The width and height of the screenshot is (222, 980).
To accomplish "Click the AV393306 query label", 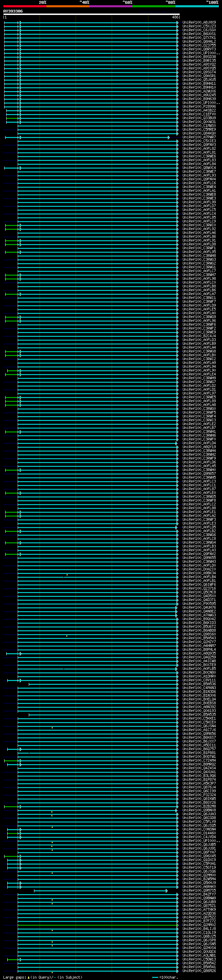I will tap(13, 11).
